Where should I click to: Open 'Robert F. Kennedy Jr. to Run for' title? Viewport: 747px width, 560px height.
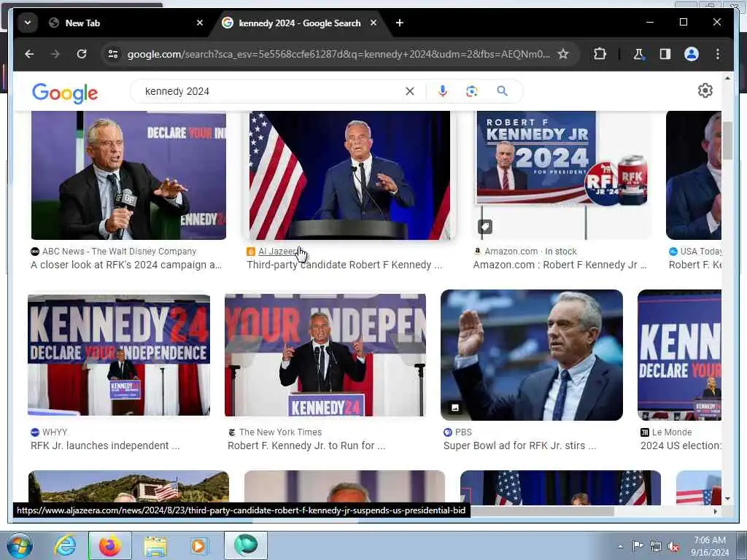(x=306, y=446)
